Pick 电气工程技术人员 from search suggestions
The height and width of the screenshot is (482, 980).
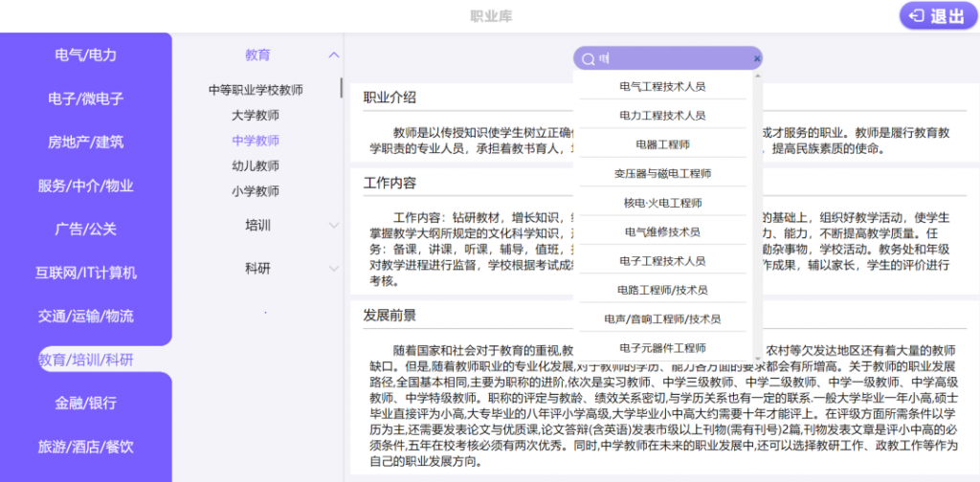coord(662,87)
